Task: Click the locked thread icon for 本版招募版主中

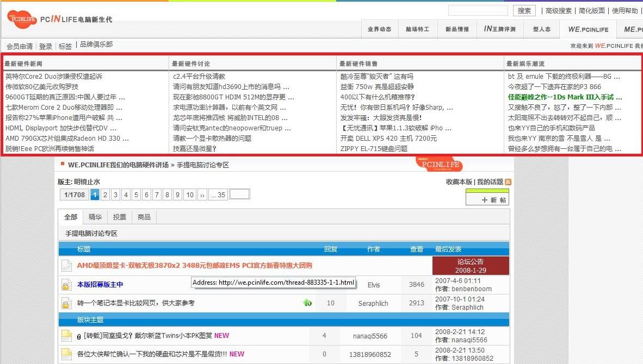Action: (x=66, y=285)
